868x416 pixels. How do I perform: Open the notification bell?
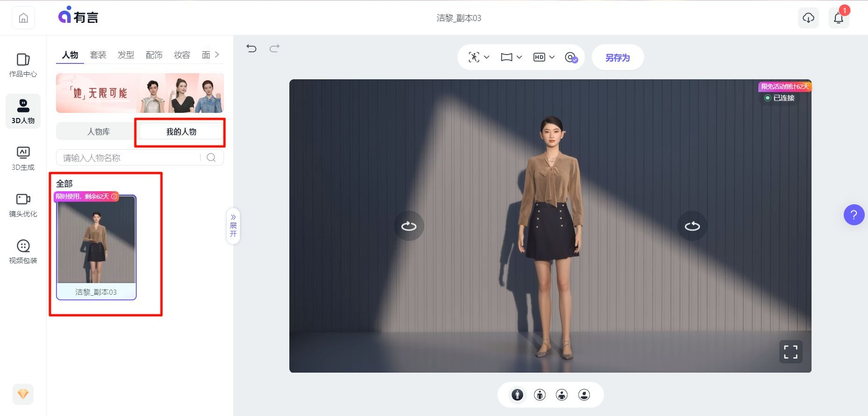coord(838,18)
